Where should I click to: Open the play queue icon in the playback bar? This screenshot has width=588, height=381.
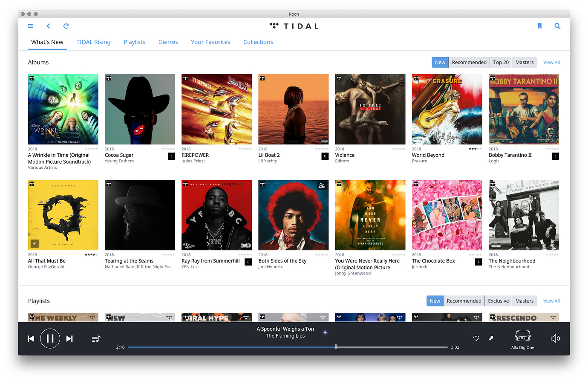96,338
